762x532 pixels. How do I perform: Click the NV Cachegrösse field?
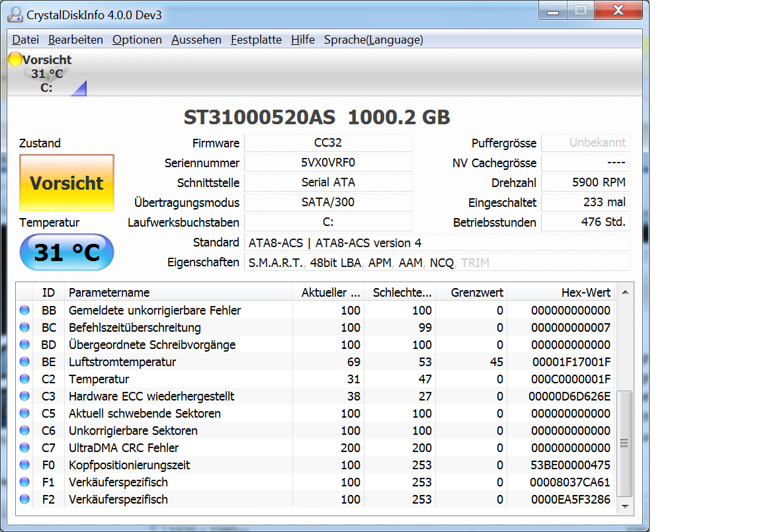point(585,163)
